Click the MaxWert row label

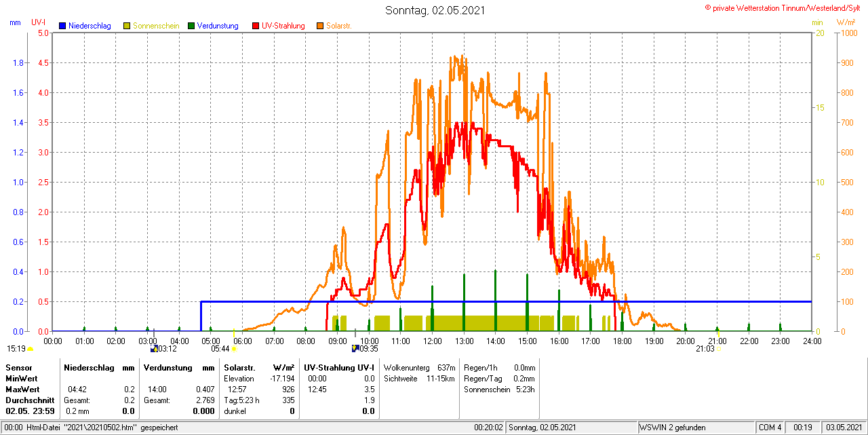click(x=23, y=390)
